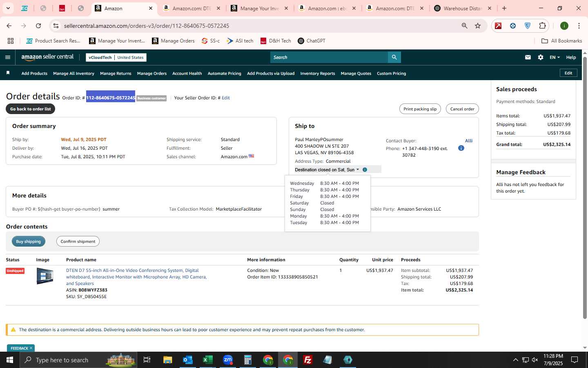Click the browser address bar URL

coord(147,26)
